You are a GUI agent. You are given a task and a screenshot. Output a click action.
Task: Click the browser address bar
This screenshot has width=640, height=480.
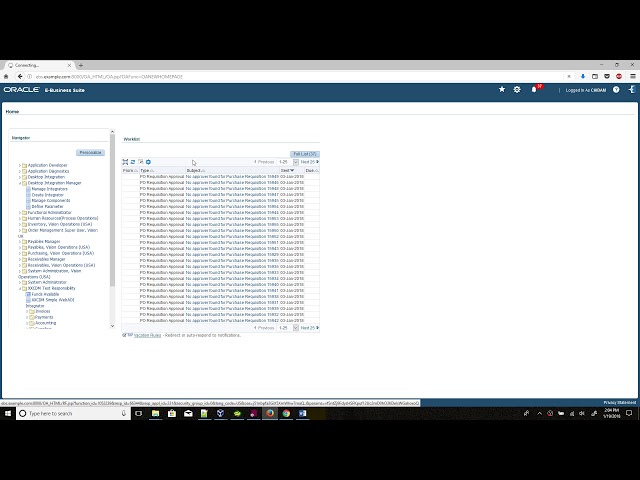298,76
